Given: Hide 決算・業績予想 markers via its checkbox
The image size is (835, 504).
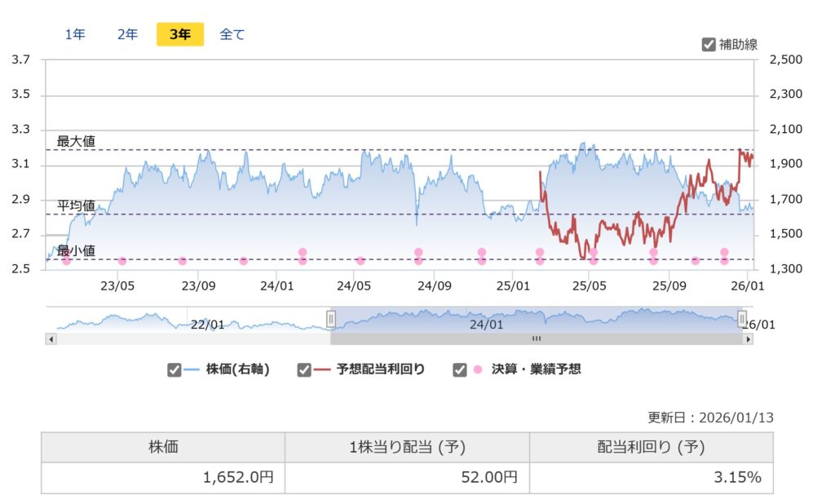Looking at the screenshot, I should coord(458,369).
